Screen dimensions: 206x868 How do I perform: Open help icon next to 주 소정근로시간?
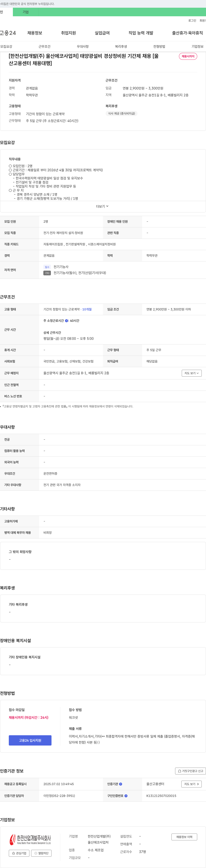tap(67, 321)
